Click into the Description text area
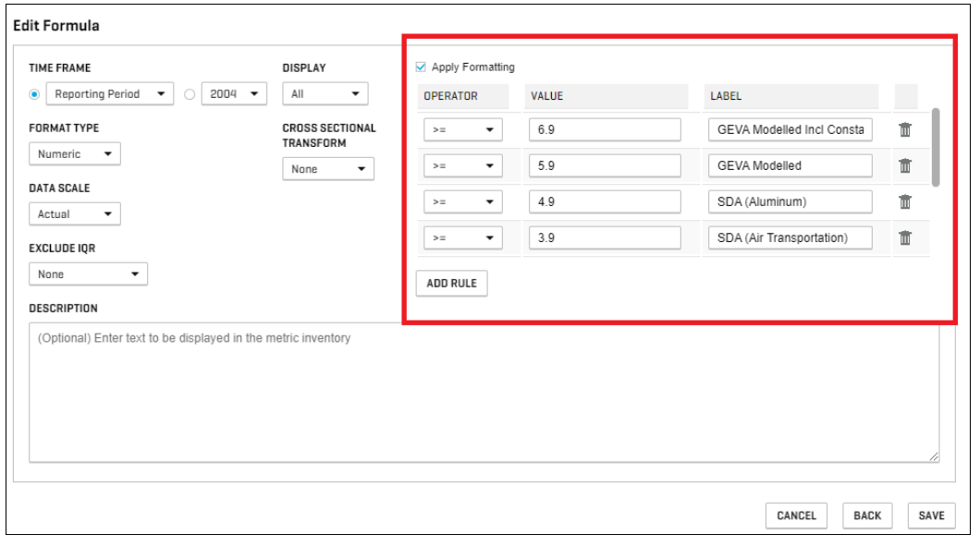 click(x=484, y=392)
